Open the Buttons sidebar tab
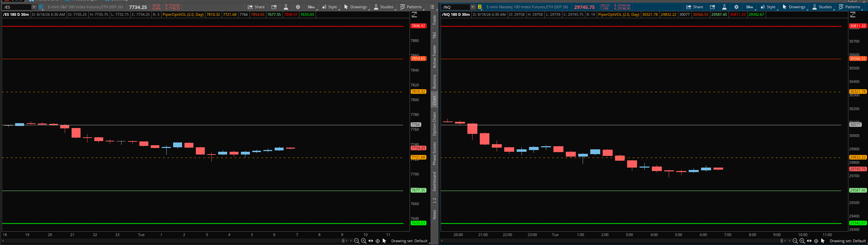868x245 pixels. pyautogui.click(x=434, y=82)
